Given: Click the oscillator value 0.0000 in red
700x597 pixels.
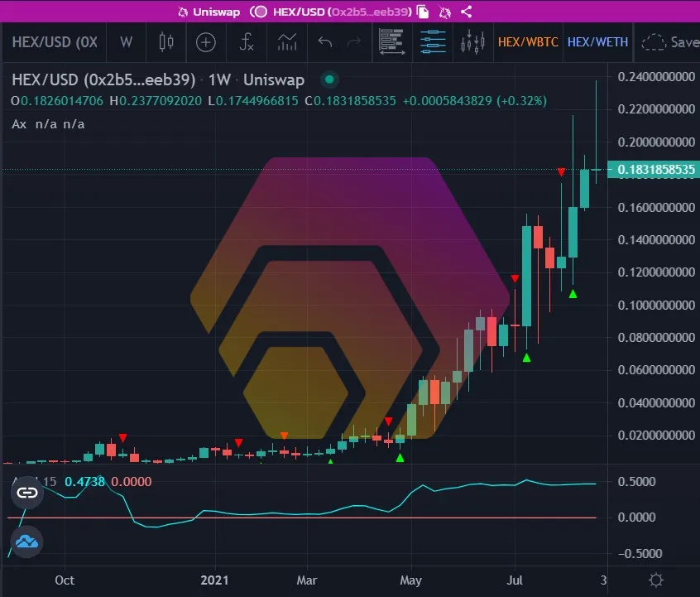Looking at the screenshot, I should point(132,482).
